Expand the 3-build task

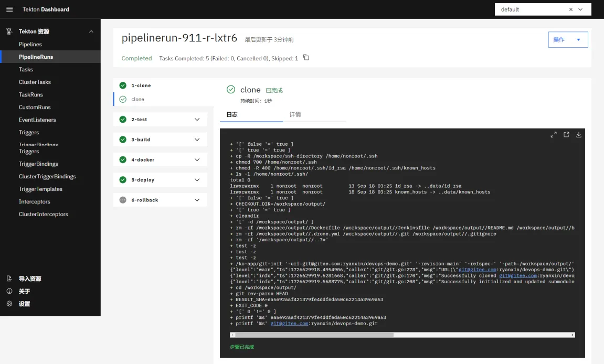(197, 140)
